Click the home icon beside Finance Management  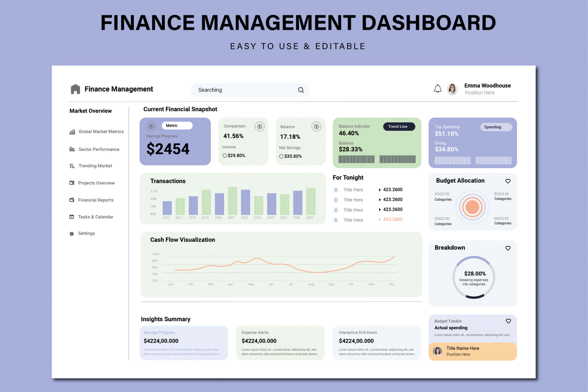coord(75,89)
